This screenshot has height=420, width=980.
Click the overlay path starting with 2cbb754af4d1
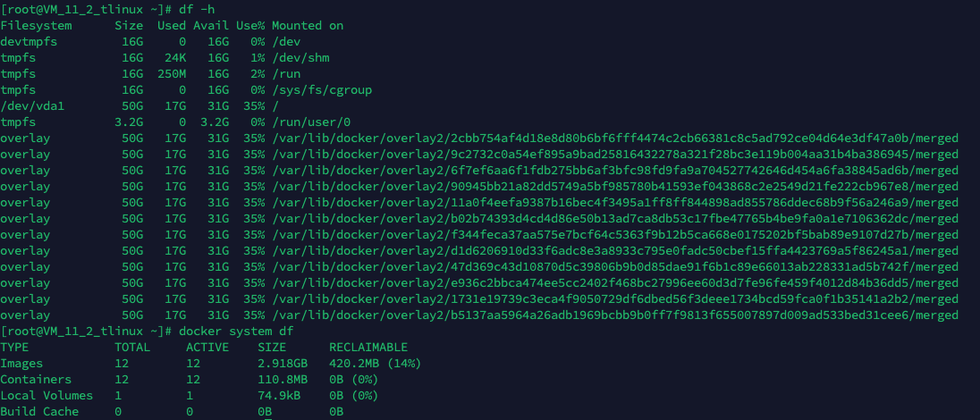[615, 139]
